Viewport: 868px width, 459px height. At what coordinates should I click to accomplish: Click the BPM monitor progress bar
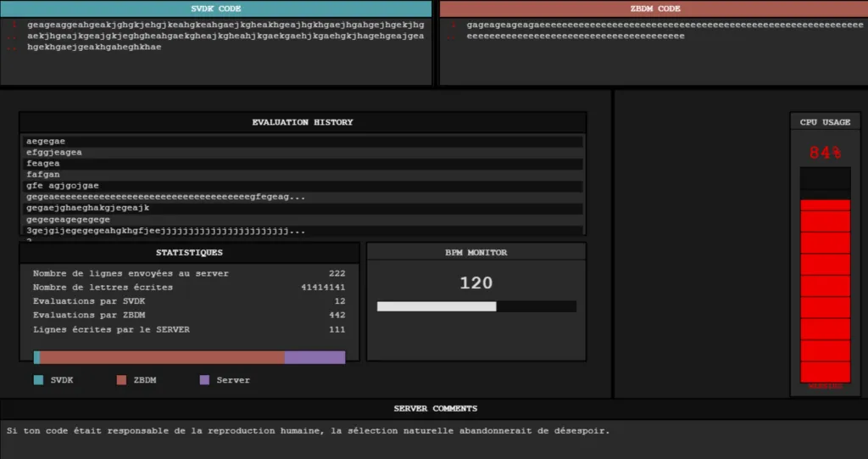click(476, 306)
